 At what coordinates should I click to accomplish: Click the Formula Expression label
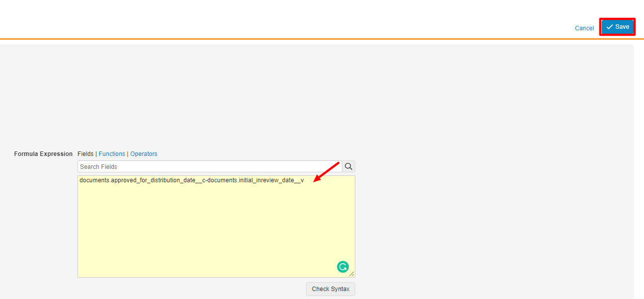[x=43, y=154]
